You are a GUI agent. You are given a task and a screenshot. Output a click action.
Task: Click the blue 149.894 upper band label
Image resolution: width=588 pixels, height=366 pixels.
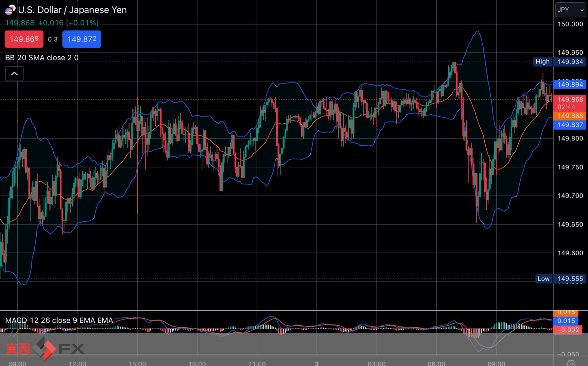570,84
